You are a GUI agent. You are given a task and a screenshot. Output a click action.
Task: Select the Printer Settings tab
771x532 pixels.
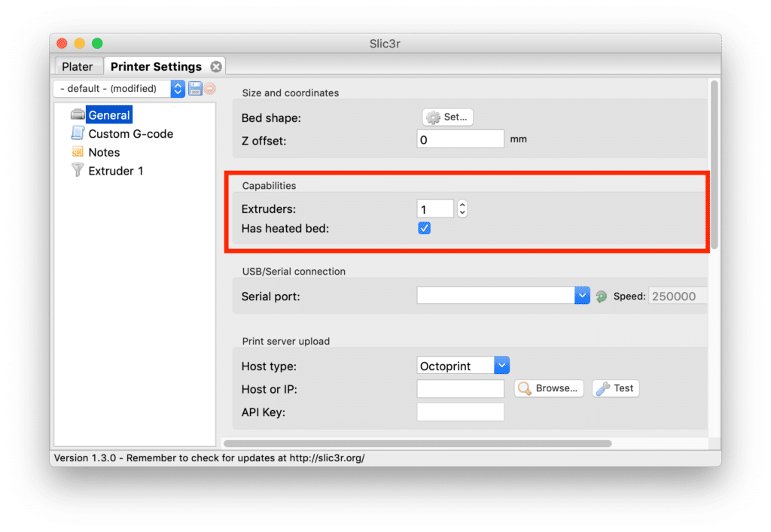point(156,67)
